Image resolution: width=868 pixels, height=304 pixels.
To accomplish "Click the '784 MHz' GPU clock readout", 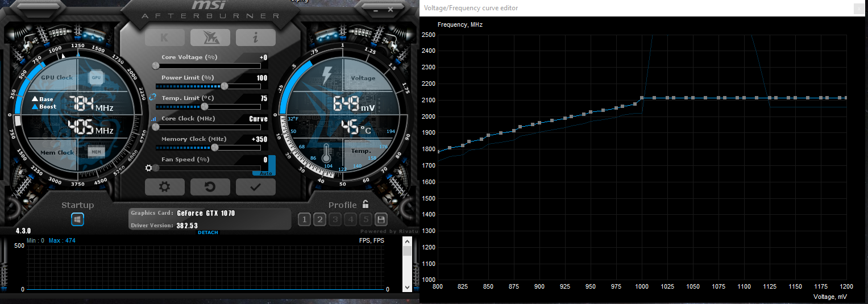I will (x=91, y=104).
